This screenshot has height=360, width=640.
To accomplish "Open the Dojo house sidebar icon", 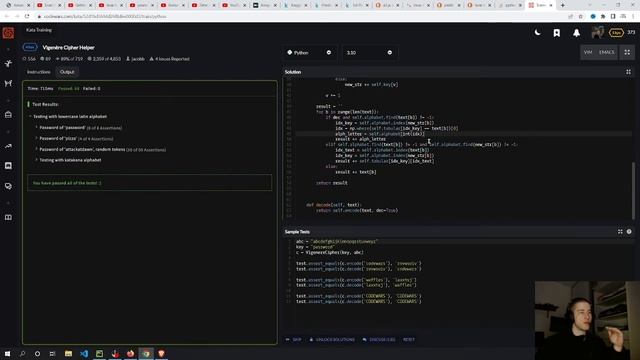I will [x=8, y=115].
